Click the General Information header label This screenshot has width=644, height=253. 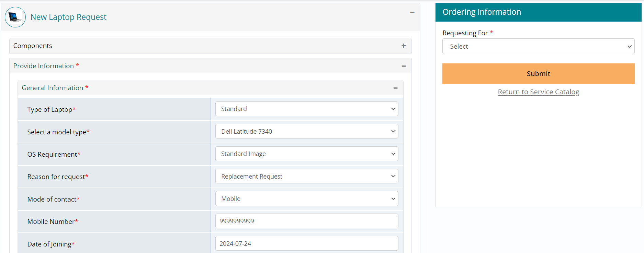(53, 88)
